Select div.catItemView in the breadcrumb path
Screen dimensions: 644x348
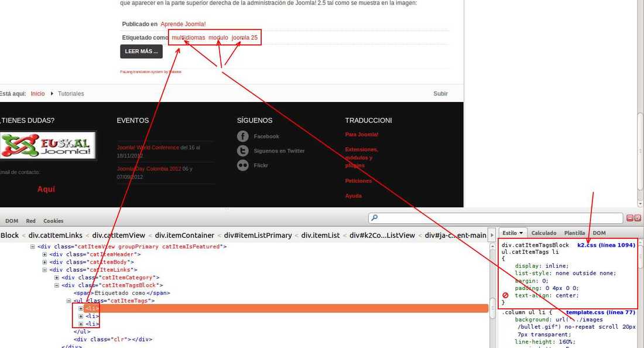coord(119,236)
